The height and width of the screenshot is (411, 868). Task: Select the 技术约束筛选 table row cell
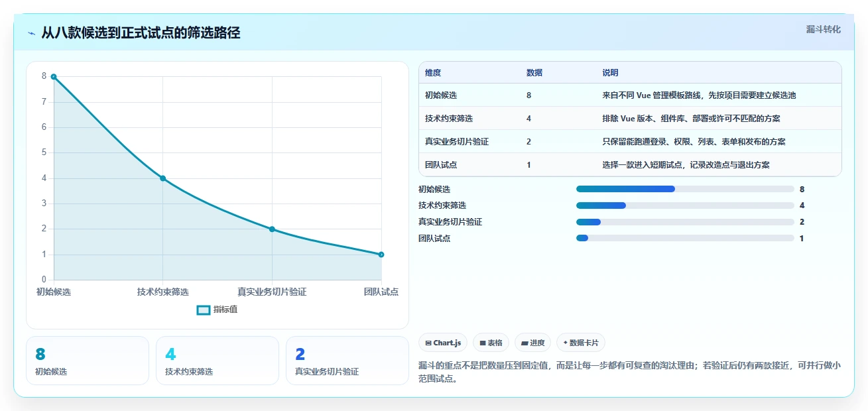(x=449, y=119)
